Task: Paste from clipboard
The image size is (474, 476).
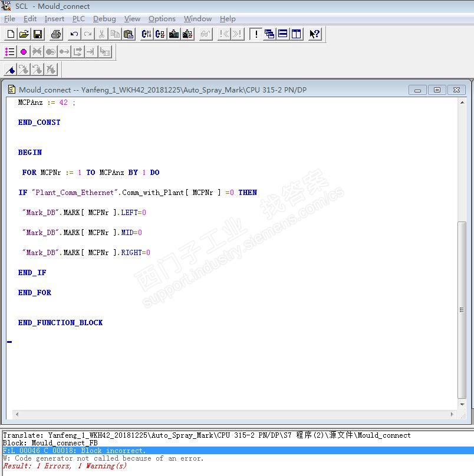Action: pos(129,34)
